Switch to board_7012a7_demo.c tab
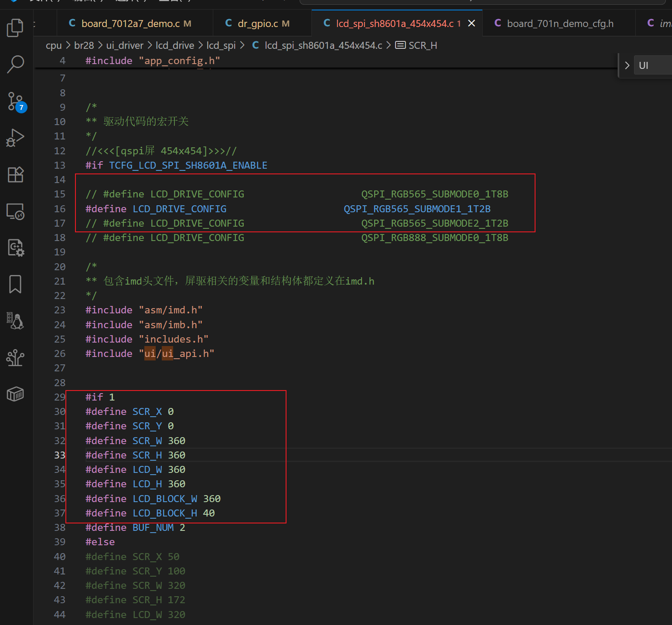This screenshot has width=672, height=625. (x=135, y=24)
